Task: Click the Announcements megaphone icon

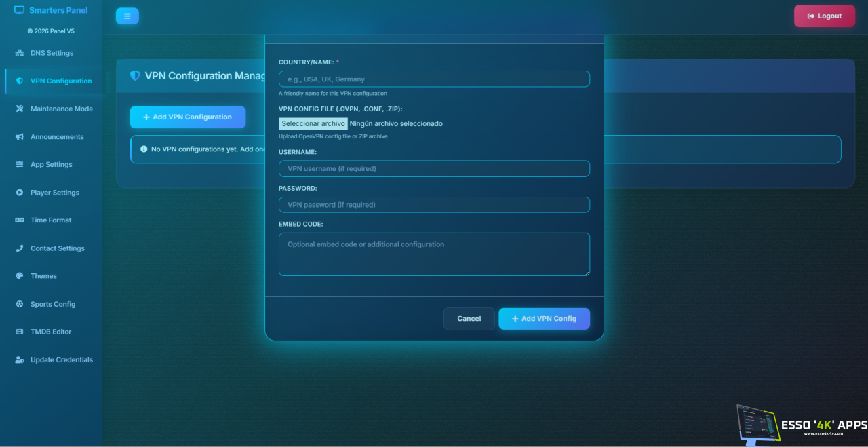Action: click(20, 137)
